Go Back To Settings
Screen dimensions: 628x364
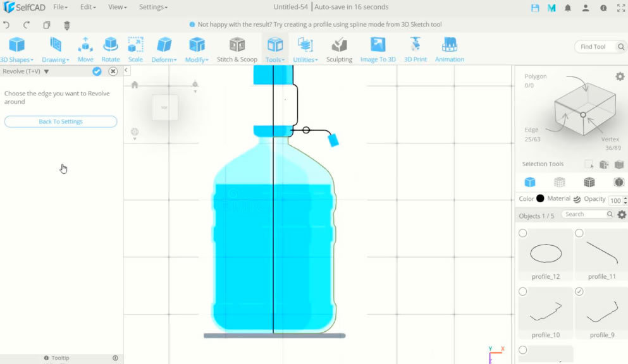coord(61,121)
